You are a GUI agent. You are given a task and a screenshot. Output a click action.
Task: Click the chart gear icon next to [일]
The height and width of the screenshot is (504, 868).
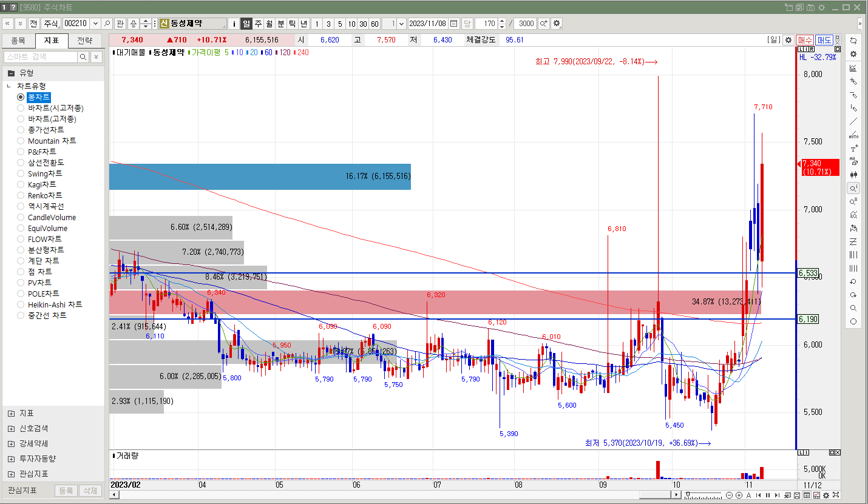[x=788, y=39]
